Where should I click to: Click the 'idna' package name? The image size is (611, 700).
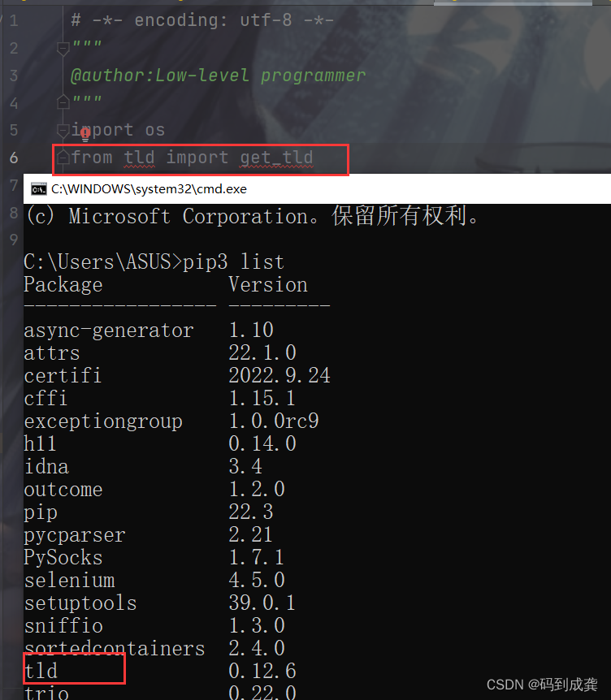tap(46, 466)
